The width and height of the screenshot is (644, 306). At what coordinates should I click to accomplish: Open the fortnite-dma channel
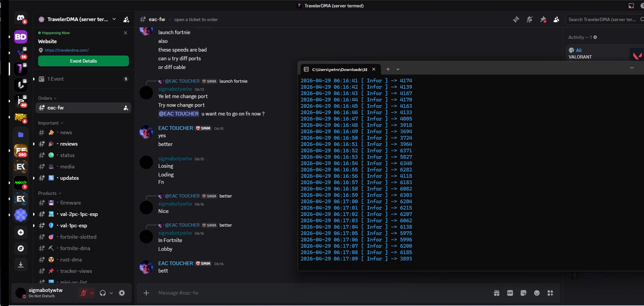click(x=83, y=248)
